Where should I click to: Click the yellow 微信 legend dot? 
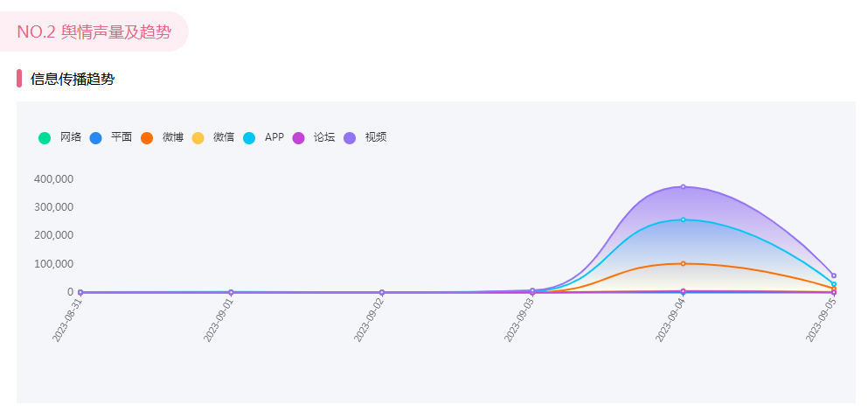pos(198,137)
